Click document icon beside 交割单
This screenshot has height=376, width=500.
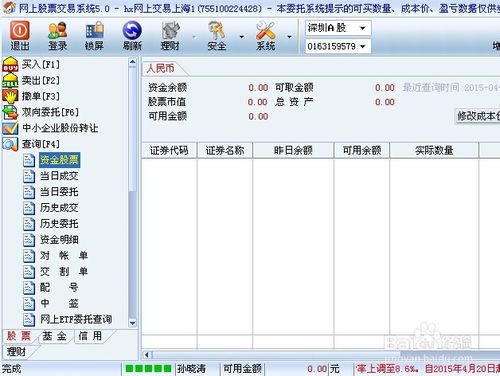pyautogui.click(x=29, y=272)
